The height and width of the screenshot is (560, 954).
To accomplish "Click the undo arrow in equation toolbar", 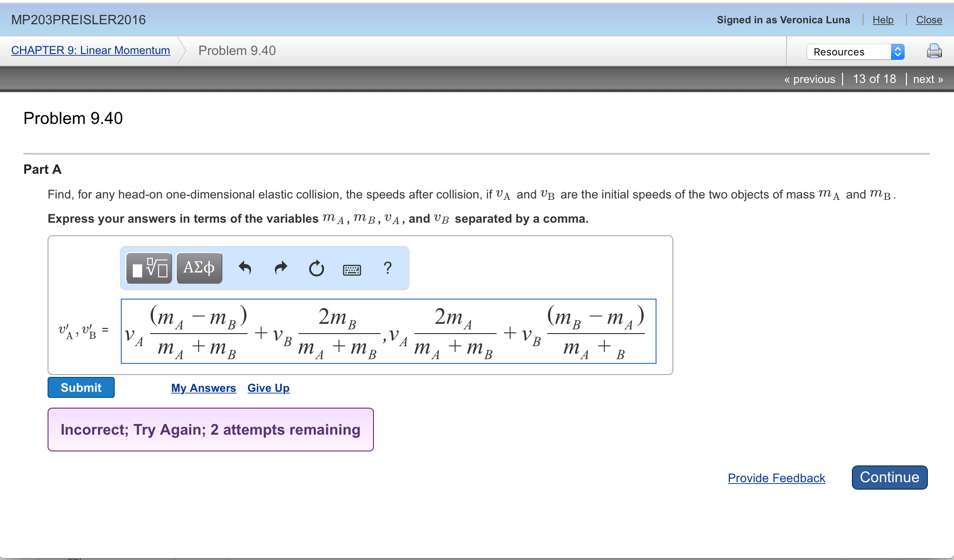I will coord(245,268).
